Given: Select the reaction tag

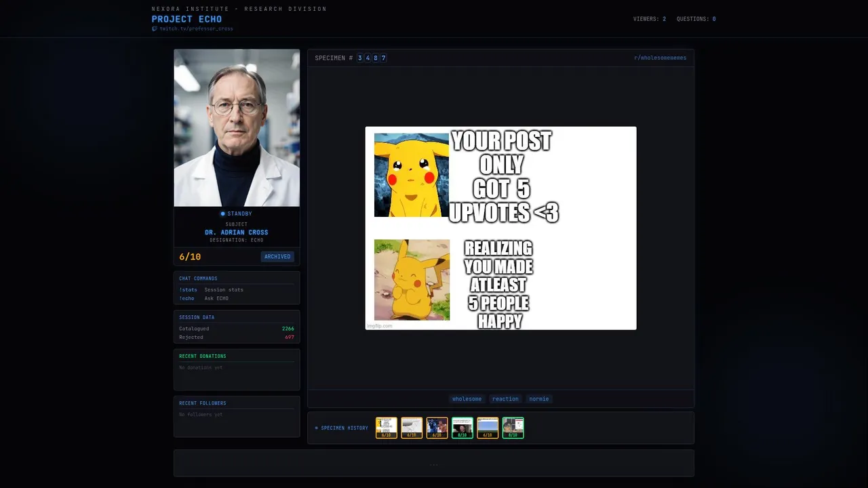Looking at the screenshot, I should (505, 399).
